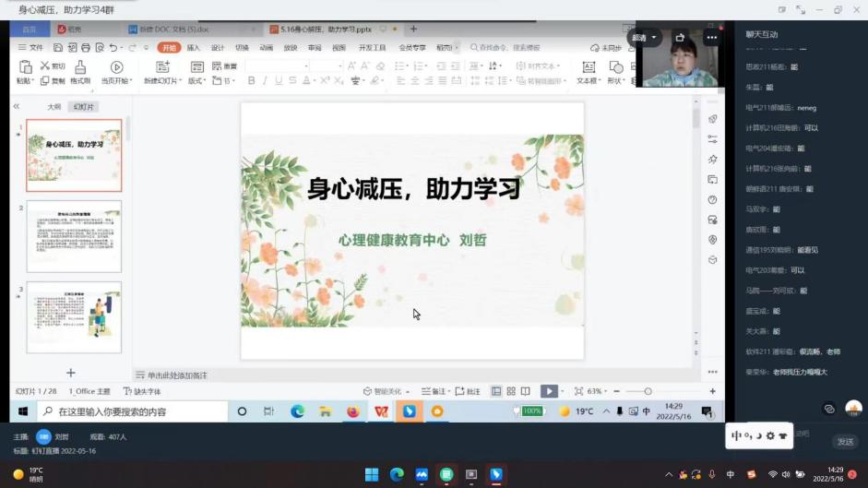Click the location pin sidebar icon

tap(713, 240)
